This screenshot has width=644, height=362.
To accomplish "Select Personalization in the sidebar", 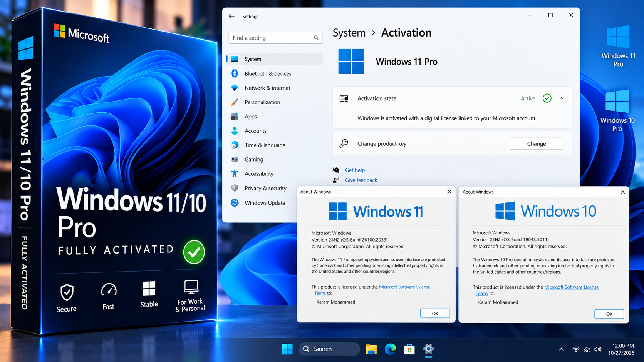I will point(275,102).
